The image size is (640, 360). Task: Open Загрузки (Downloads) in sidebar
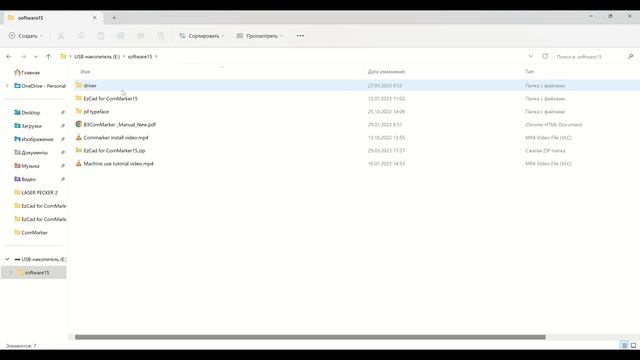(x=28, y=126)
